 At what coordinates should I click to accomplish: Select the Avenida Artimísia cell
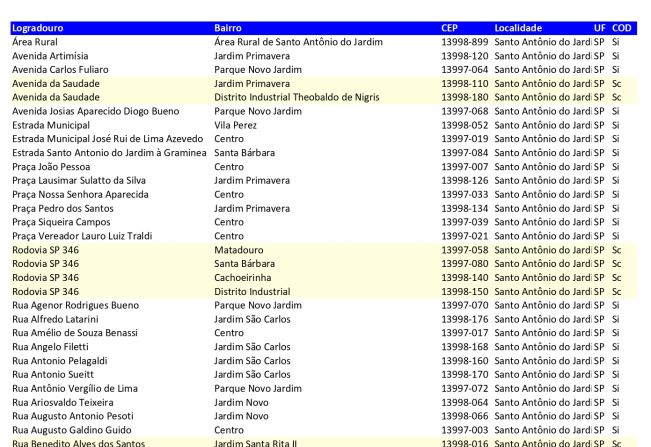click(51, 56)
